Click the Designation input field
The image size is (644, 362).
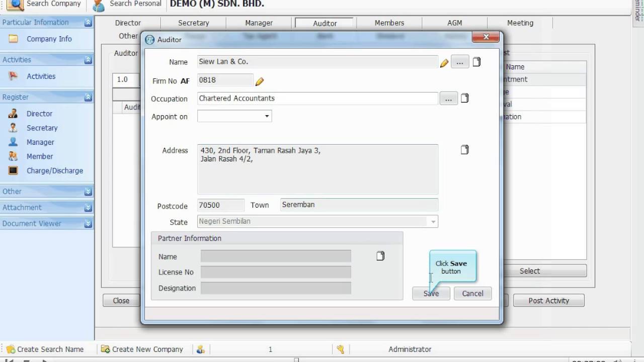[x=276, y=288]
